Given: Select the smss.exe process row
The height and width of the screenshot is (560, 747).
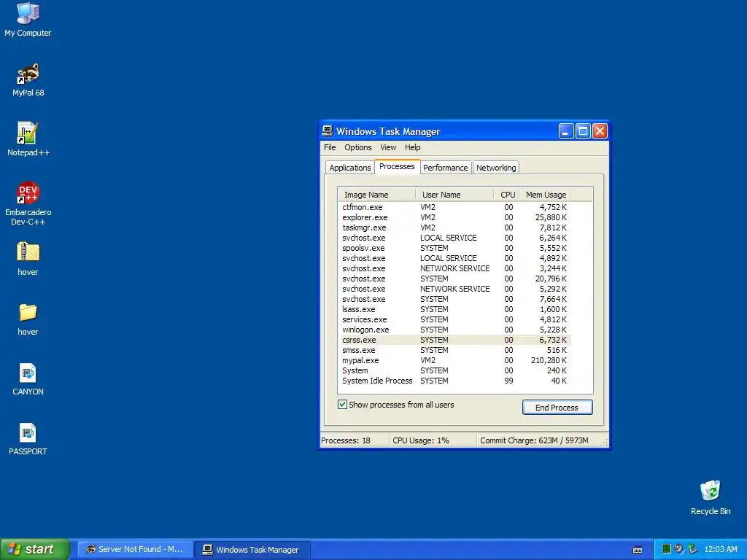Looking at the screenshot, I should [x=455, y=351].
